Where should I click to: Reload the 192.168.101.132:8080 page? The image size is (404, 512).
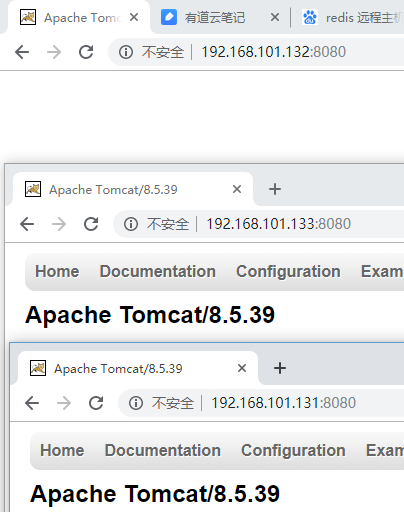pyautogui.click(x=86, y=52)
